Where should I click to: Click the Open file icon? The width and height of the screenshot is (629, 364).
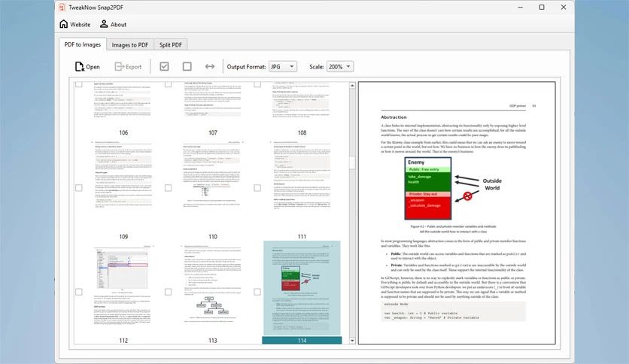pos(80,66)
